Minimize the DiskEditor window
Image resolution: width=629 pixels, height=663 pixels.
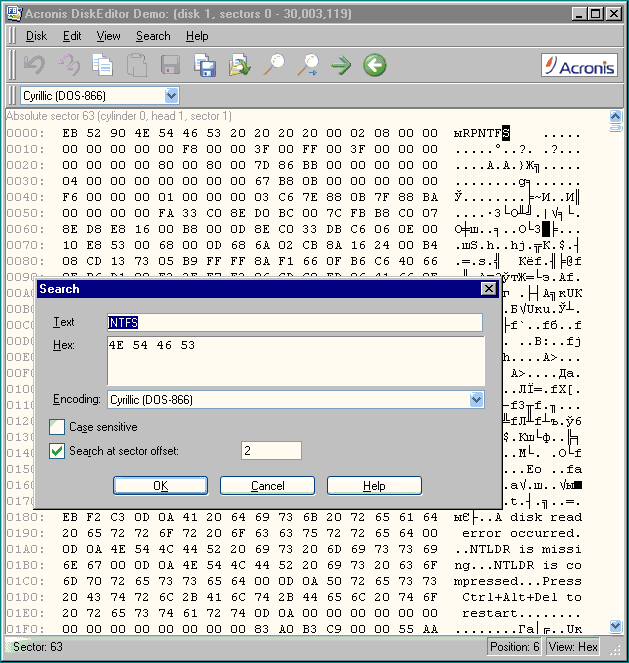579,14
